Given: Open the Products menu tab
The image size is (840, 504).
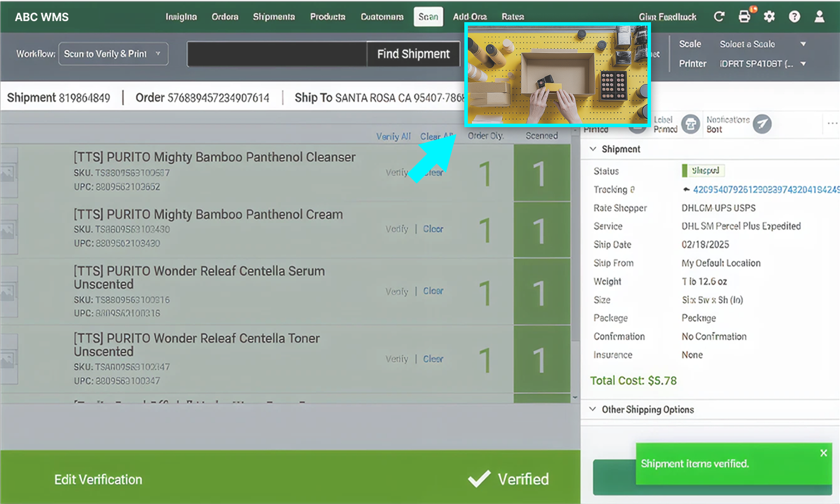Looking at the screenshot, I should coord(328,17).
